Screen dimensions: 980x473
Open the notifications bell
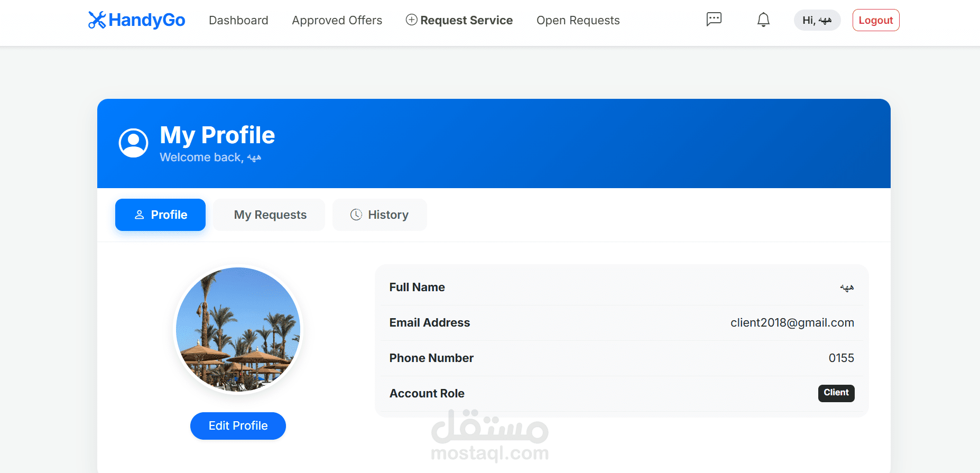pos(763,20)
